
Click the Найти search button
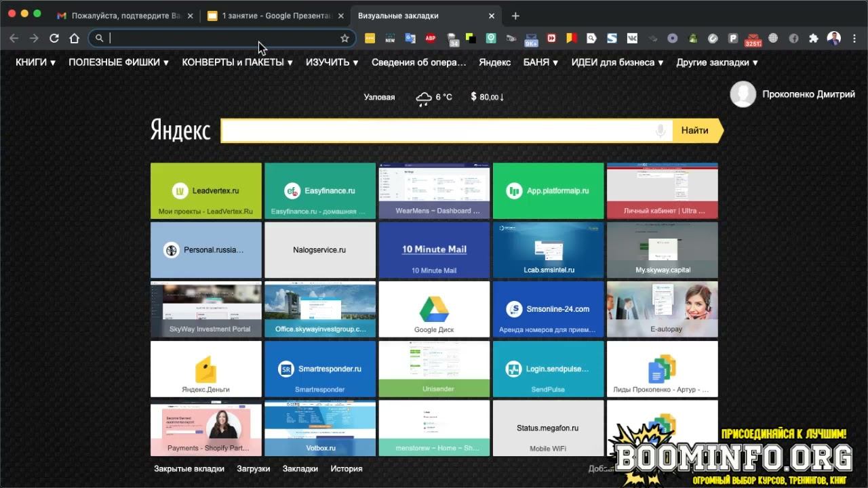697,131
